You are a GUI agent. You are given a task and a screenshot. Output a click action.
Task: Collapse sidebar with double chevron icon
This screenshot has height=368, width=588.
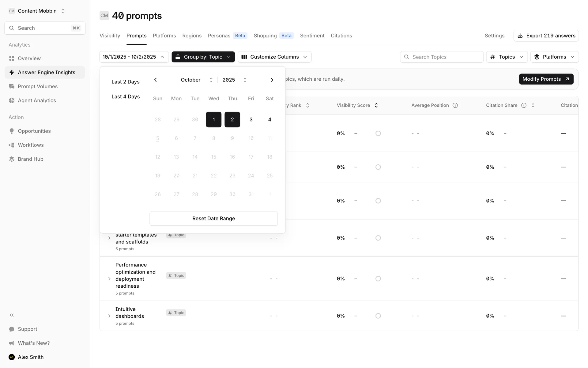click(x=12, y=315)
